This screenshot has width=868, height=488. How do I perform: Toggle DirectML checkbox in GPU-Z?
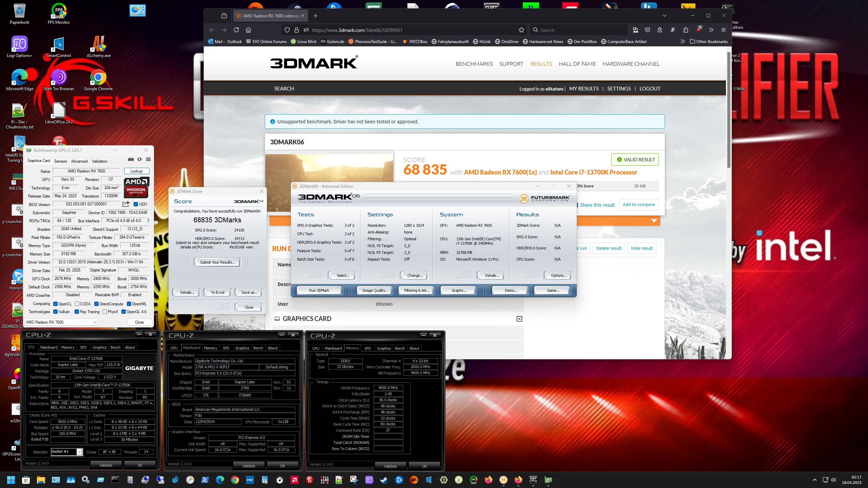[129, 304]
